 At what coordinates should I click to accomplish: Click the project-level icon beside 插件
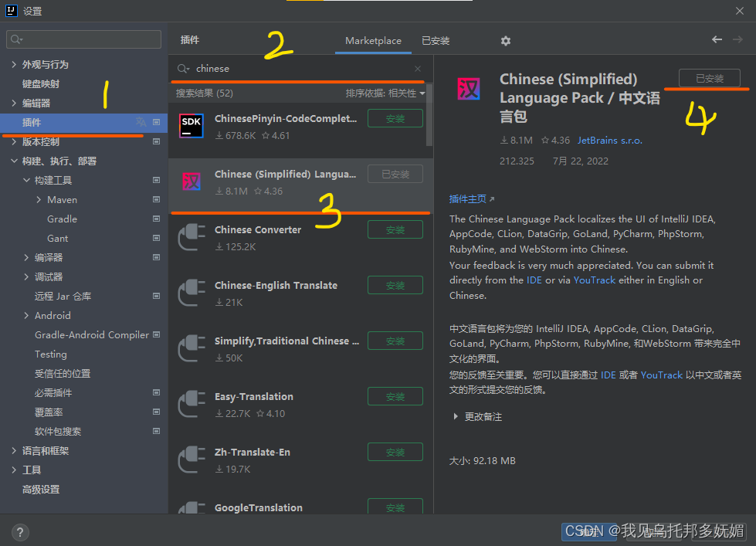[x=156, y=122]
